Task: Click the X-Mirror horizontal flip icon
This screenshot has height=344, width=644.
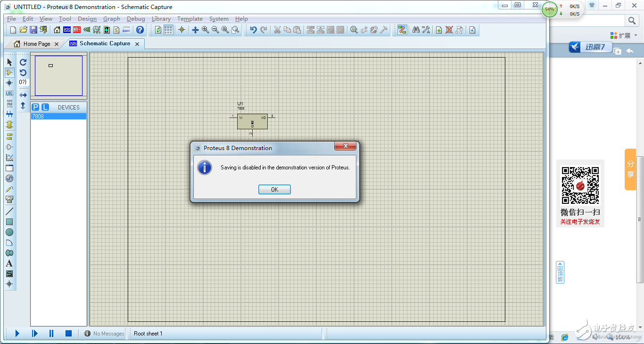Action: point(23,95)
